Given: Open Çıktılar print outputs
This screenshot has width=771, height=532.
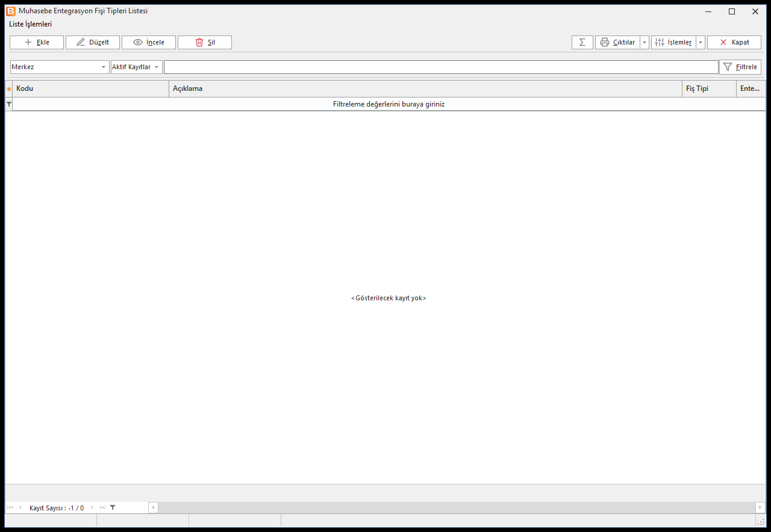Looking at the screenshot, I should pos(617,42).
